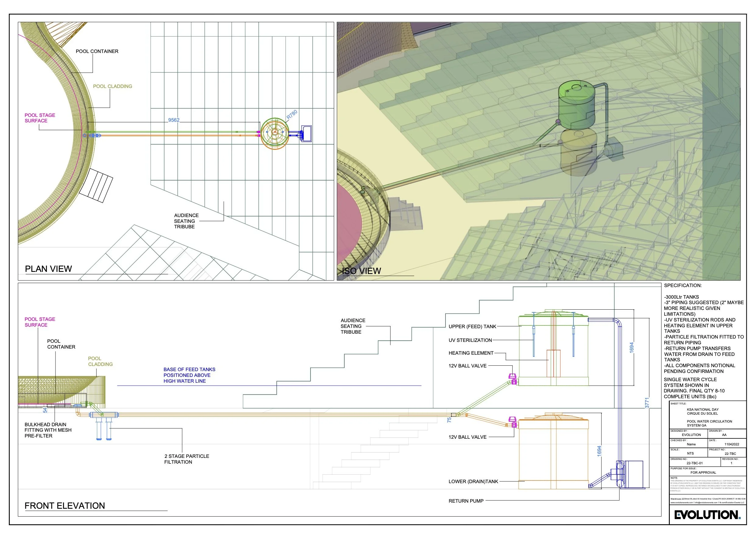
Task: Click the return pump symbol in plan view
Action: coord(306,133)
